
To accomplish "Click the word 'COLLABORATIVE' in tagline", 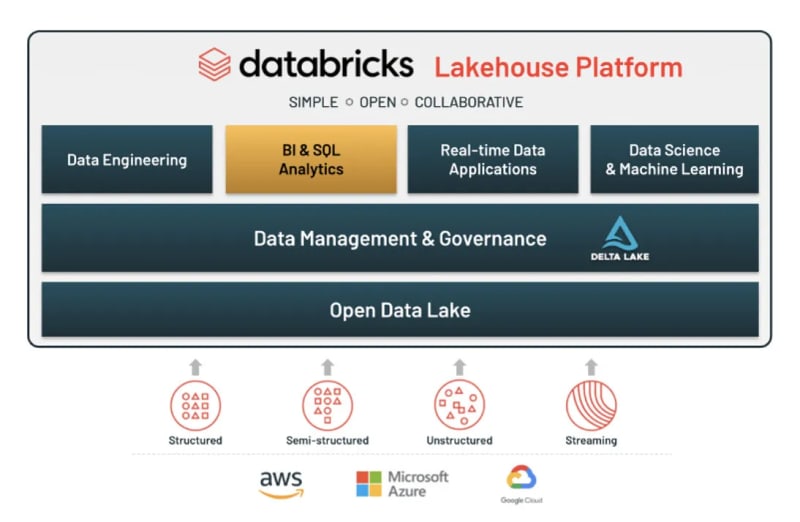I will (x=469, y=102).
